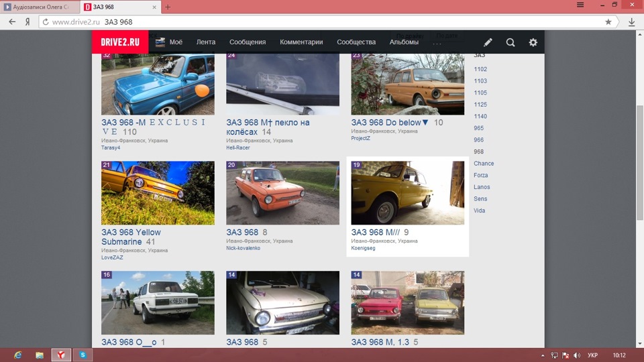Screen dimensions: 644x362
Task: Select model Forza in sidebar
Action: pos(480,175)
